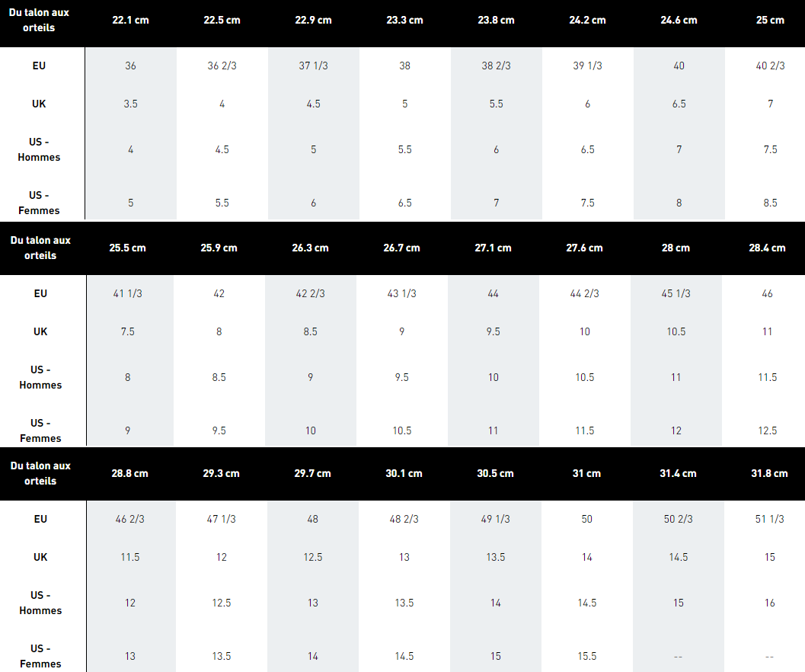Select EU size 40 2/3 cell
The image size is (805, 672).
coord(770,66)
